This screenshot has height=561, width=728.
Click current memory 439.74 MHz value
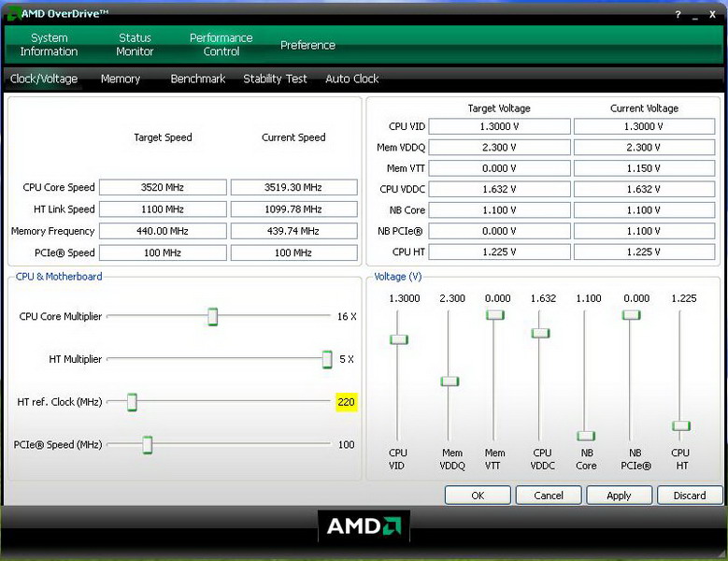pos(293,231)
